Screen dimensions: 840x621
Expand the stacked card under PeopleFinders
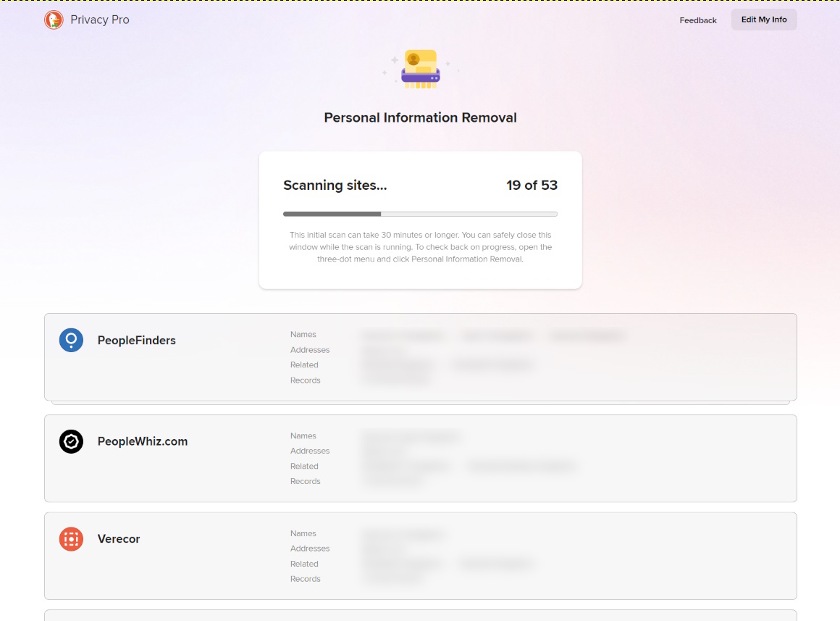[420, 402]
